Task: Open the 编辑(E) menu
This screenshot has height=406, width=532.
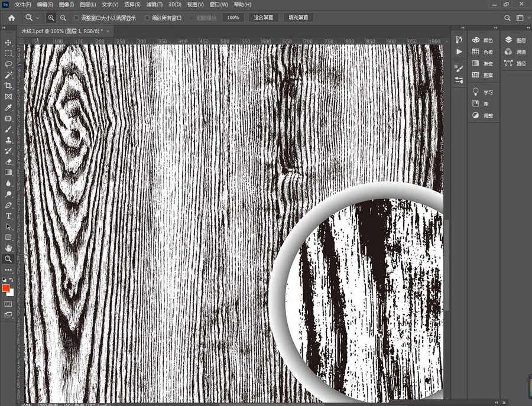Action: (45, 4)
